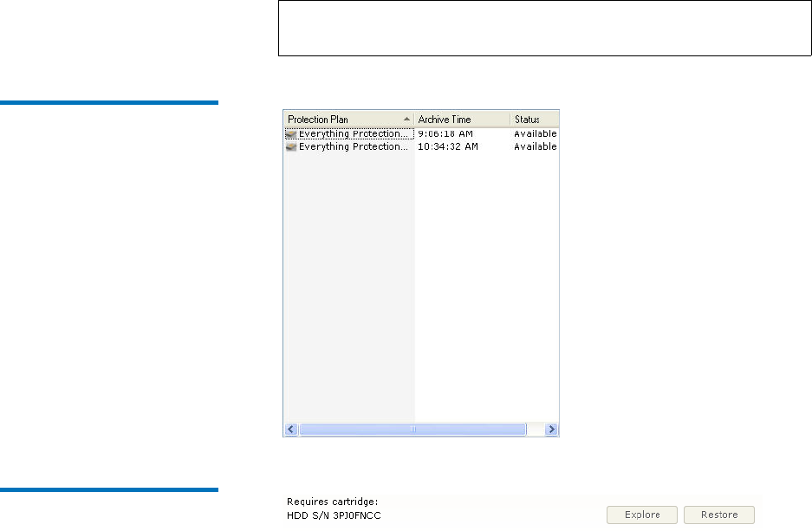Screen dimensions: 812x531
Task: Click the Available status for the 9:06:18 AM archive
Action: pos(535,134)
